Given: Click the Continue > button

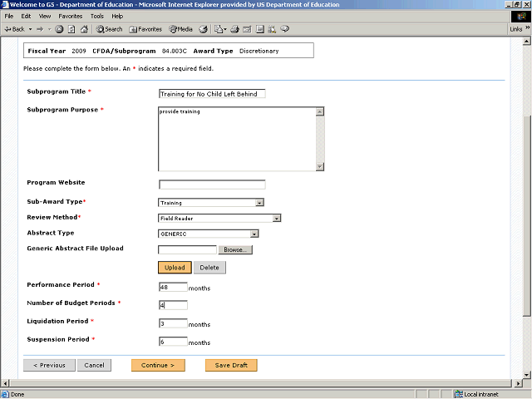Looking at the screenshot, I should 158,365.
